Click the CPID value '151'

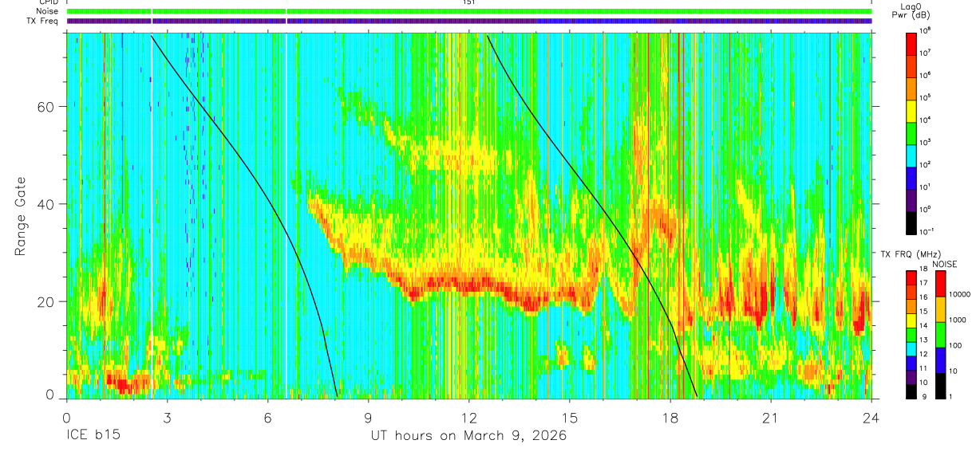tap(469, 2)
